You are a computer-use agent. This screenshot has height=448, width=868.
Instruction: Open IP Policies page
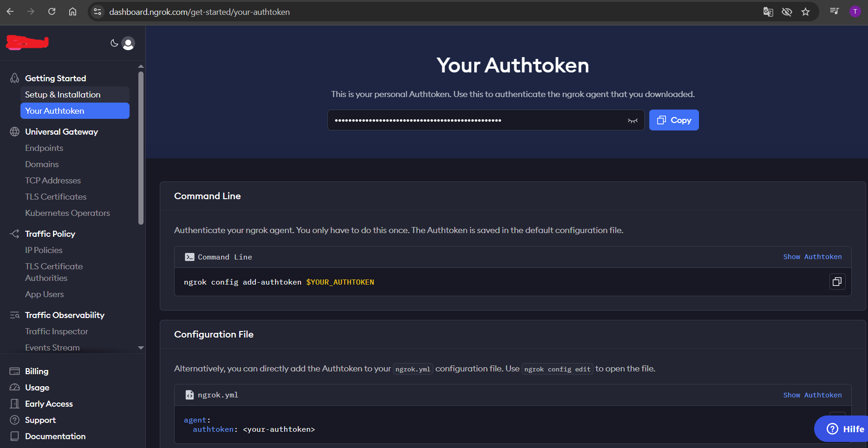[44, 250]
